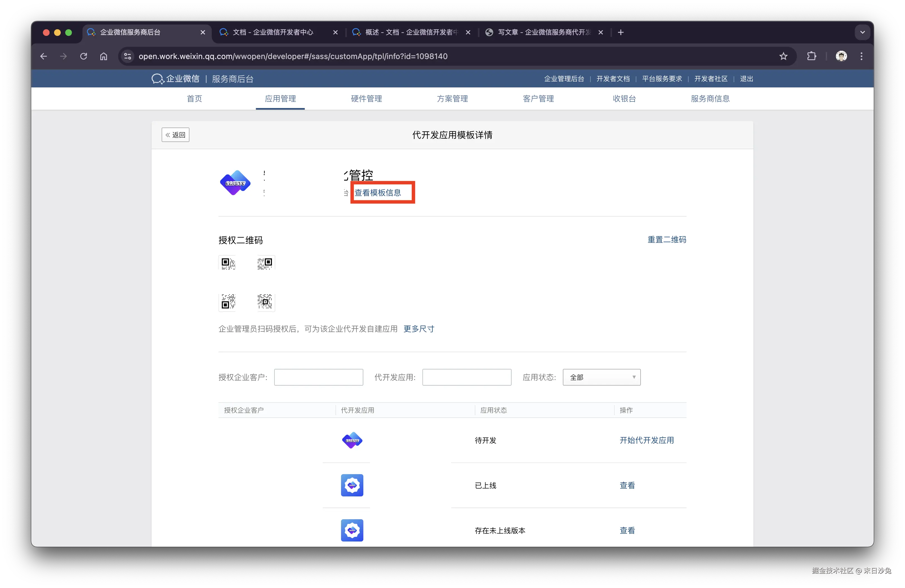905x588 pixels.
Task: Click the 代开发应用 column header
Action: [x=357, y=410]
